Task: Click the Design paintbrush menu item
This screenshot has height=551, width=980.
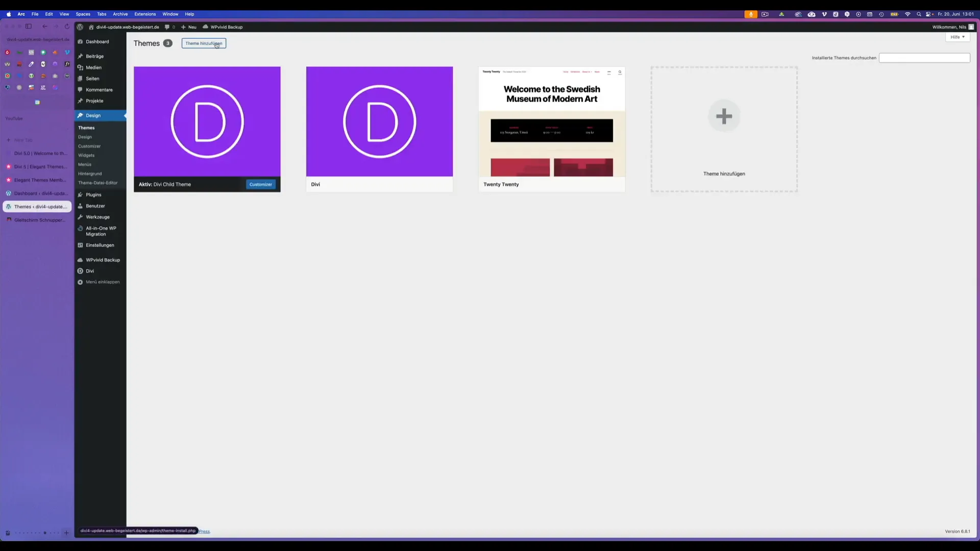Action: [x=101, y=115]
